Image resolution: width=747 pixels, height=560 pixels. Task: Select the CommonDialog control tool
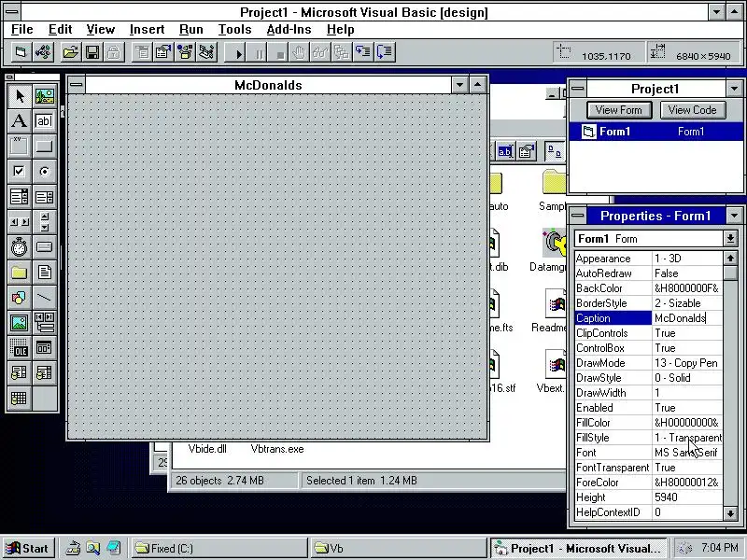click(x=44, y=348)
